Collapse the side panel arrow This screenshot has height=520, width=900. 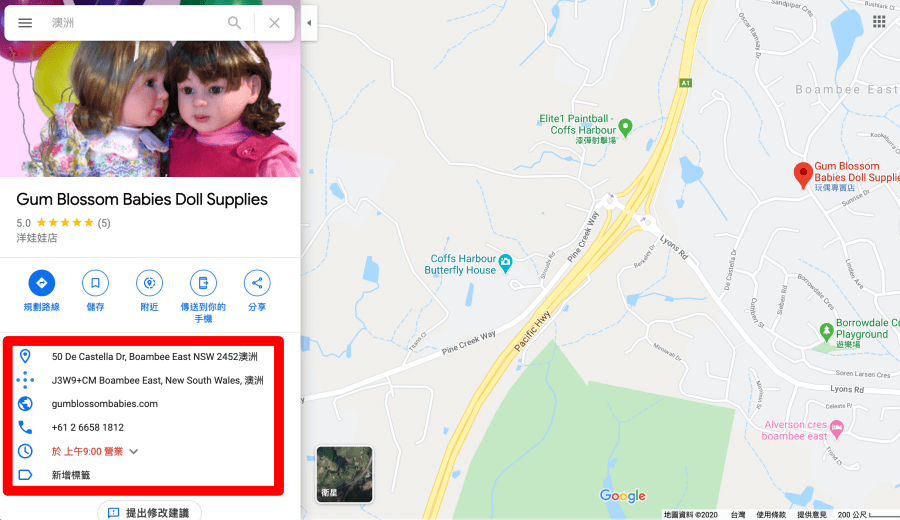click(x=309, y=23)
